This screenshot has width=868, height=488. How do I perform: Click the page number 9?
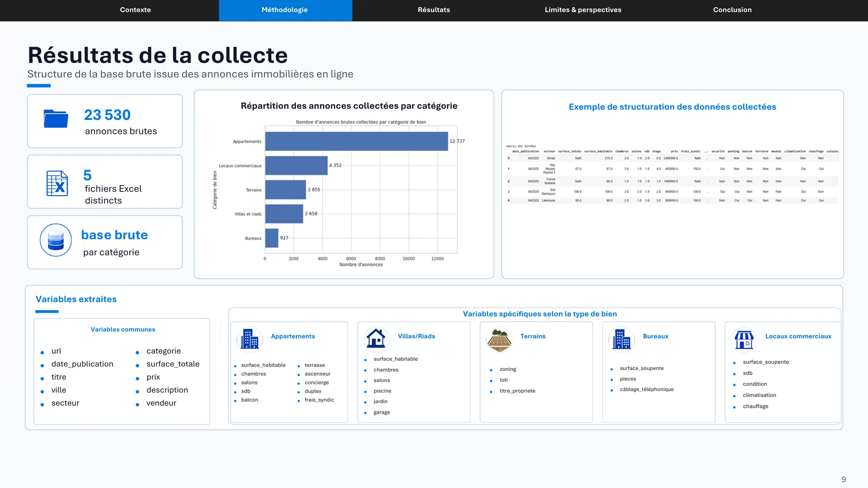(843, 479)
